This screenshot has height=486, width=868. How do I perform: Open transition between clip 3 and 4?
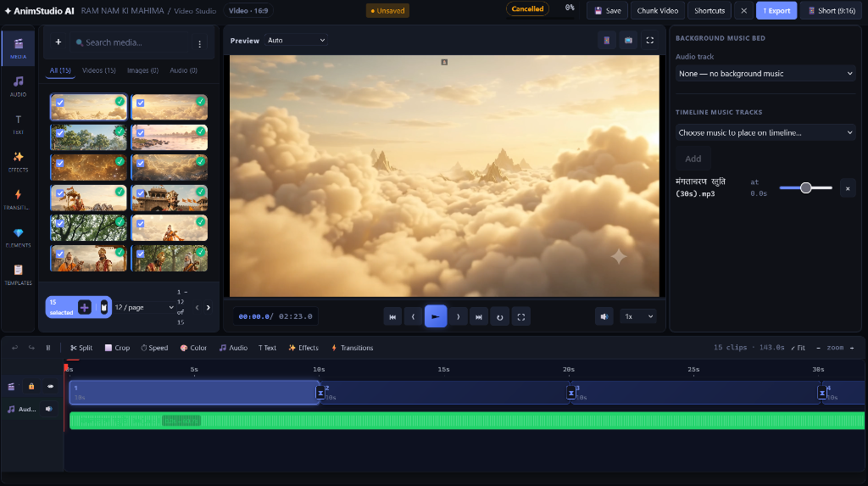coord(822,393)
